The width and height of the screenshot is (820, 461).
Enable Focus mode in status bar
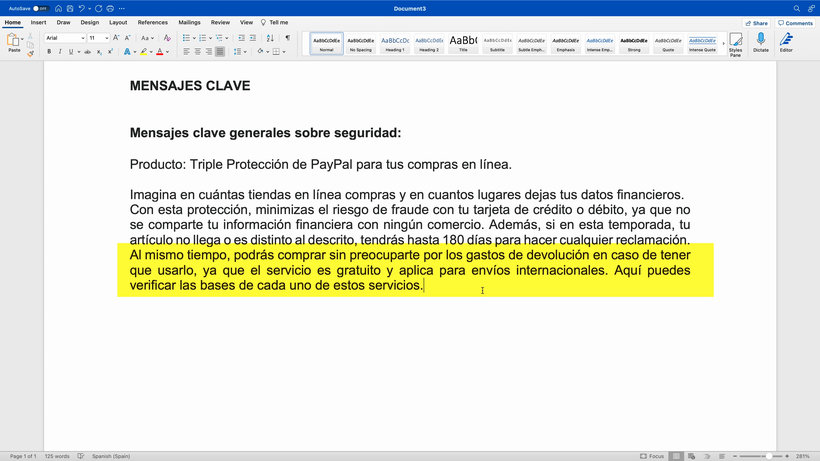click(652, 456)
